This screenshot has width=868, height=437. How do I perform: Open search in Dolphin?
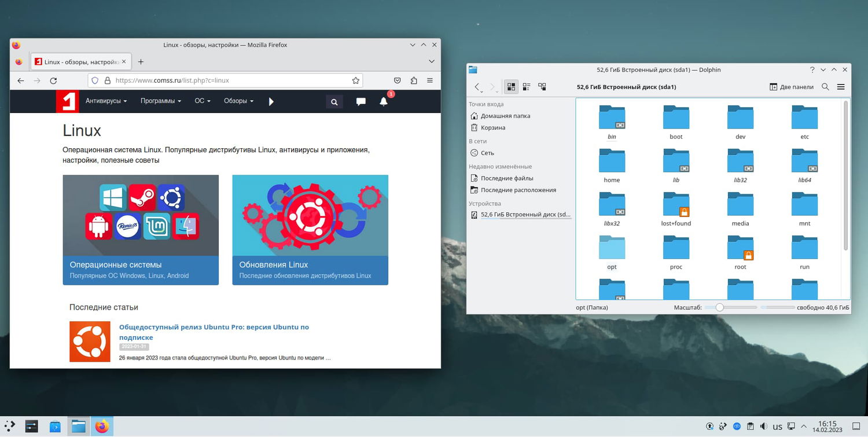pos(825,87)
